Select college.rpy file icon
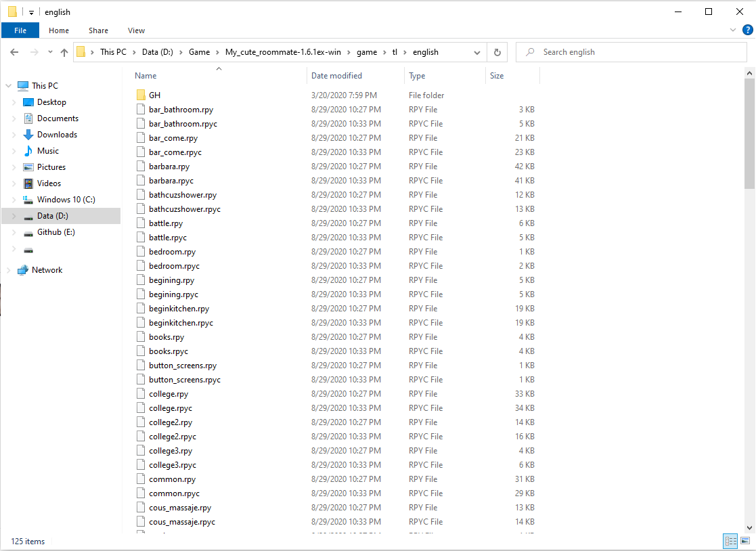The height and width of the screenshot is (551, 756). click(x=141, y=393)
